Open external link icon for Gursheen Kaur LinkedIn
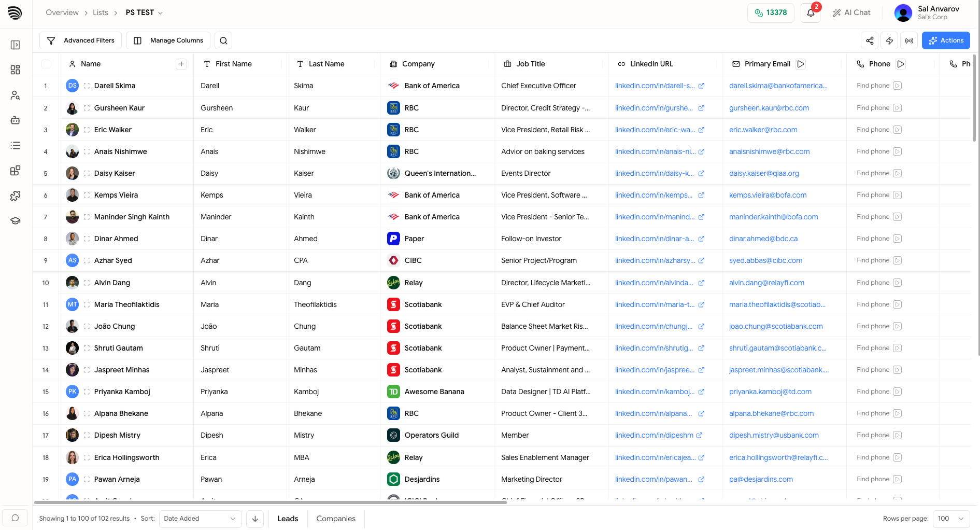Image resolution: width=980 pixels, height=530 pixels. tap(701, 108)
